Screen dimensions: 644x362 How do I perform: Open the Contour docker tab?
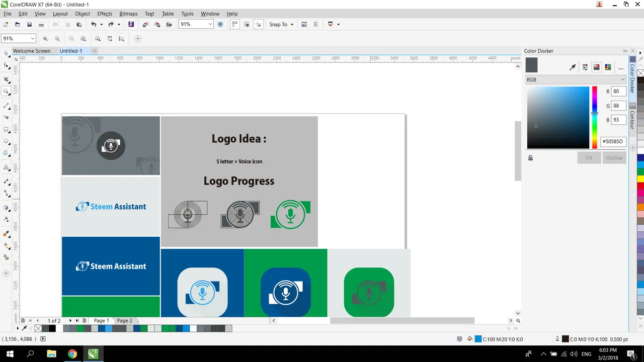[x=632, y=120]
